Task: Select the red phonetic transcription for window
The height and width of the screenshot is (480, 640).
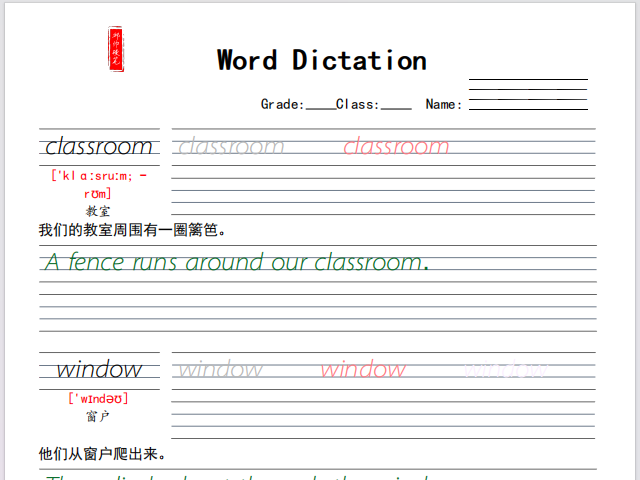Action: [98, 398]
